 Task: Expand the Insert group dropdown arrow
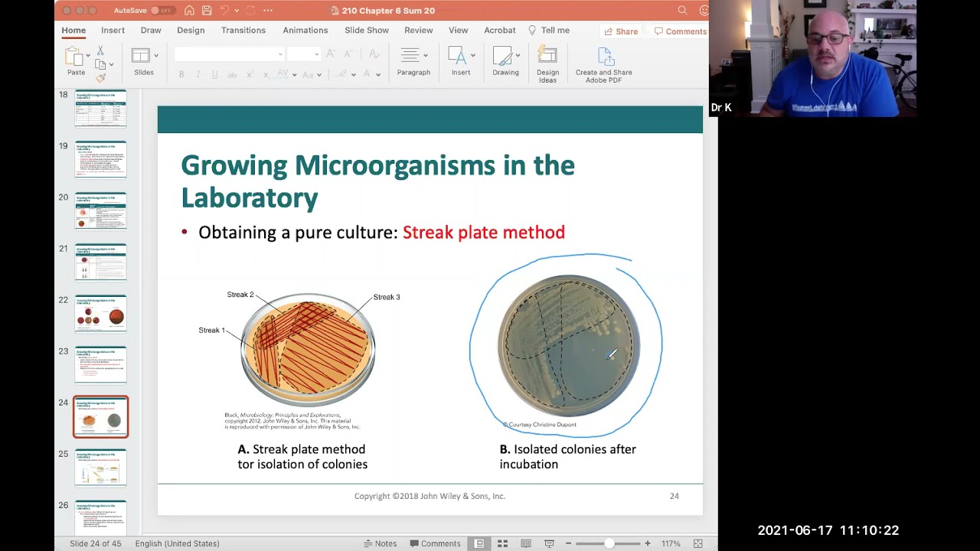[x=473, y=55]
